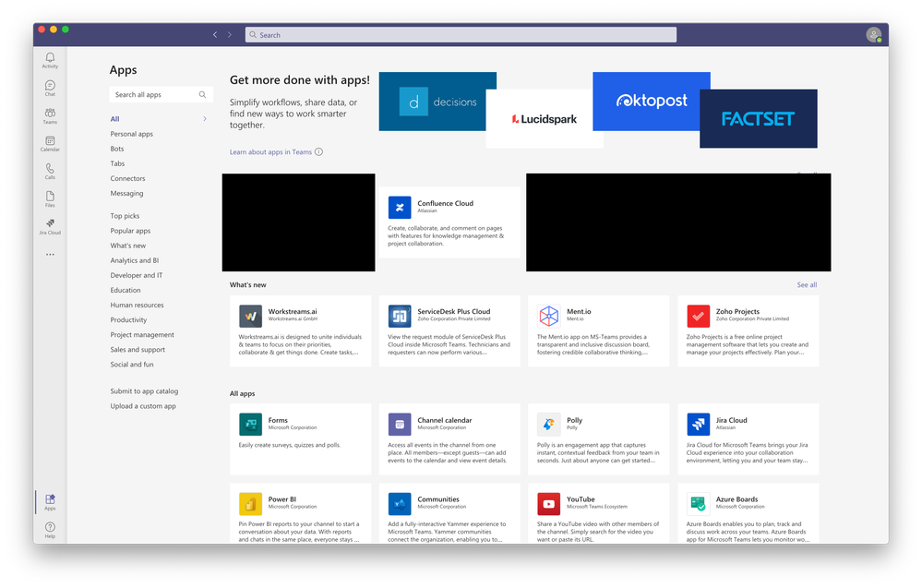This screenshot has width=922, height=588.
Task: Open the Project management category
Action: tap(142, 334)
